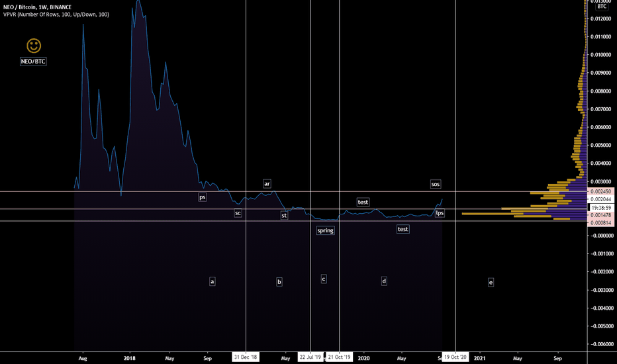The height and width of the screenshot is (364, 617).
Task: Click the 21 Oct '19 date marker
Action: pyautogui.click(x=339, y=357)
